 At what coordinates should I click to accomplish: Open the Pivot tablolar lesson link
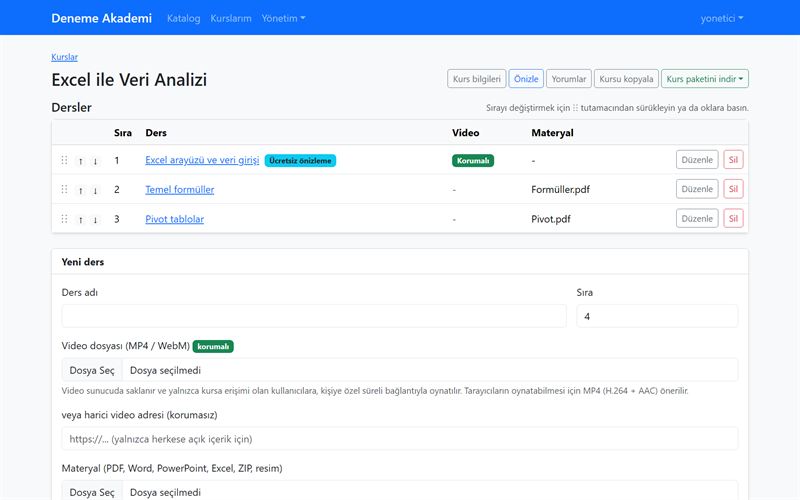click(x=174, y=219)
